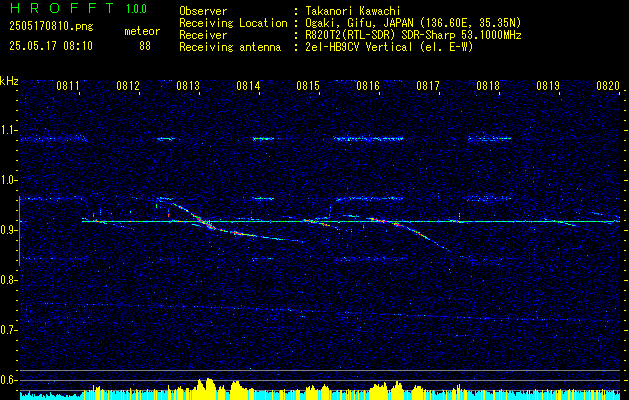Click the 0816 time marker
Image resolution: width=629 pixels, height=400 pixels.
coord(367,85)
